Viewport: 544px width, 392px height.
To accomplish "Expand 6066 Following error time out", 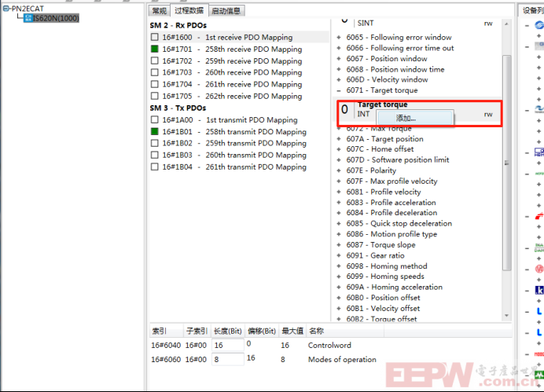I will click(339, 48).
